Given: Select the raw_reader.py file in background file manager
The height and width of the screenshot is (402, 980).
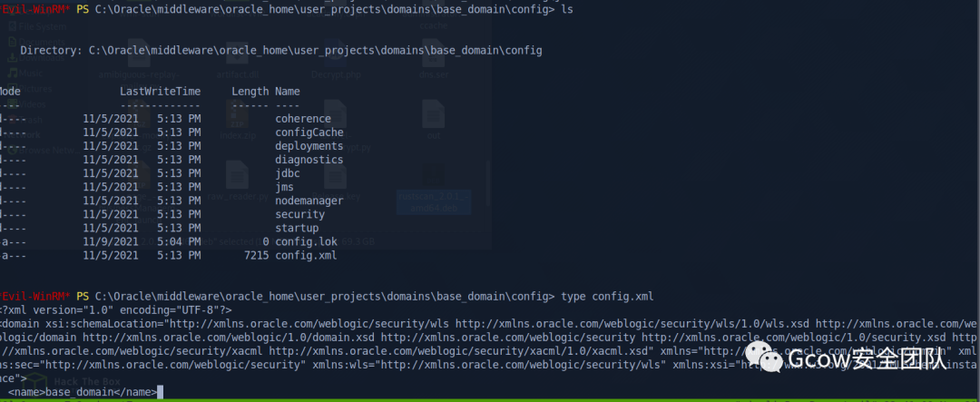Looking at the screenshot, I should point(238,181).
